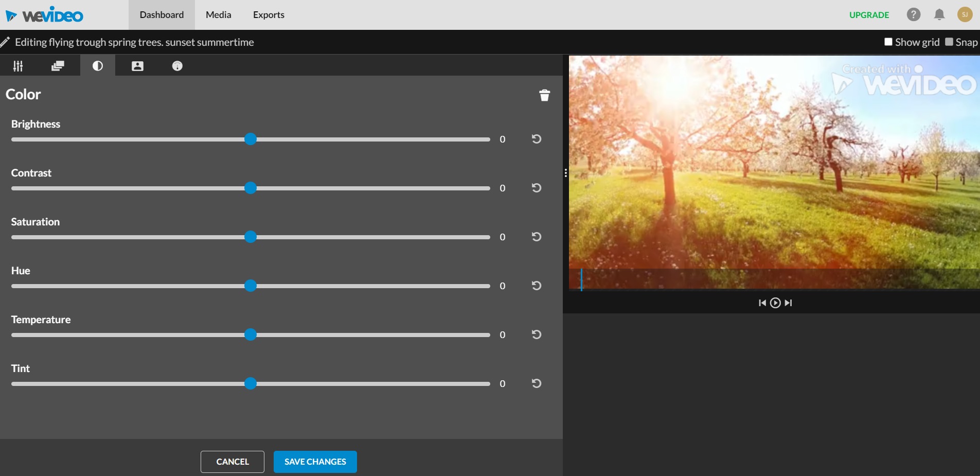Open the Media tab
Viewport: 980px width, 476px height.
[219, 15]
